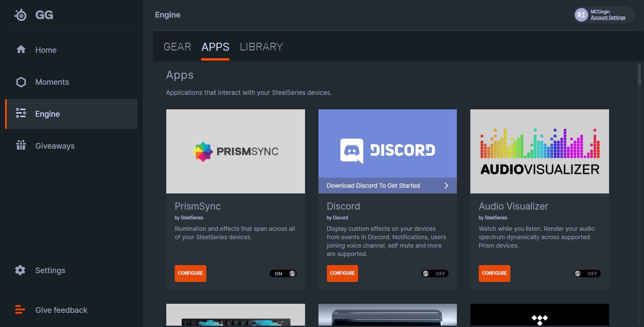The image size is (644, 327).
Task: Go to Moments in the sidebar
Action: (72, 82)
